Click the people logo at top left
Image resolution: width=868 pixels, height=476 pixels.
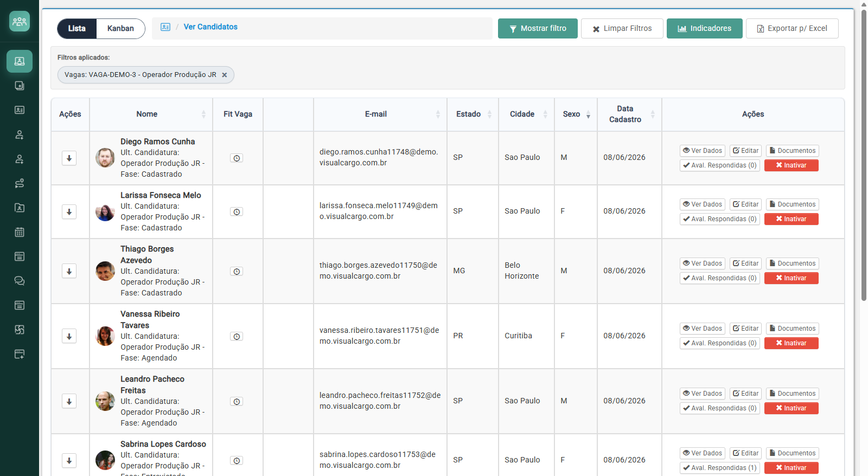20,21
